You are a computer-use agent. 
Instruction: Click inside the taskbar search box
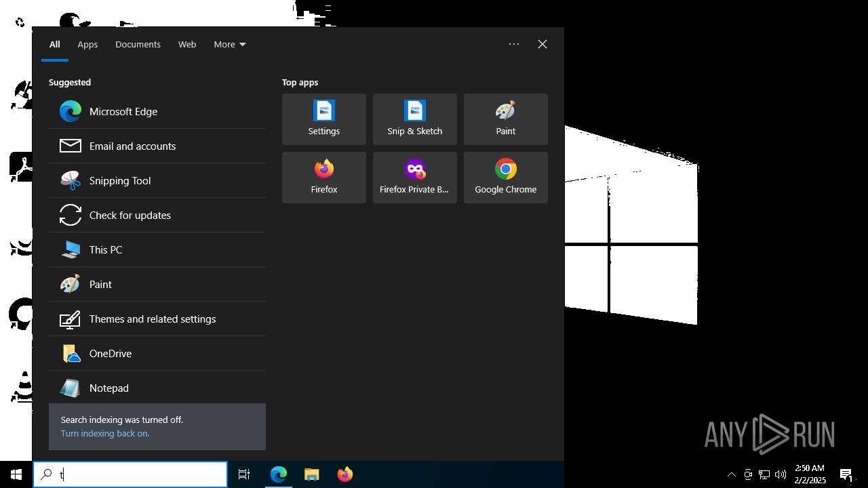click(x=130, y=474)
